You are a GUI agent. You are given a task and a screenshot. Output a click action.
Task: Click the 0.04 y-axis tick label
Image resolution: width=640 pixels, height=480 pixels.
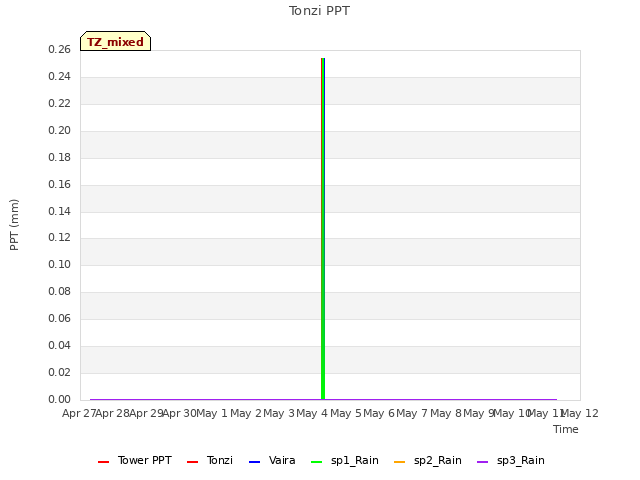pyautogui.click(x=60, y=345)
